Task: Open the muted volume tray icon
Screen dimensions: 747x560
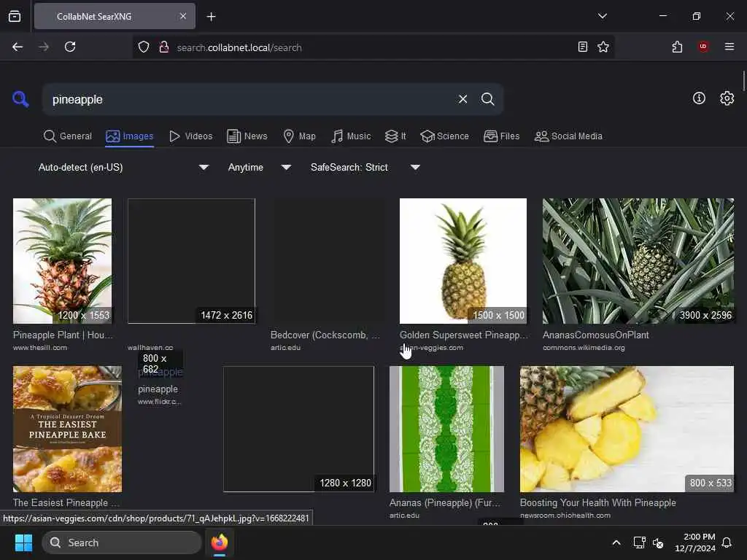Action: (x=658, y=542)
